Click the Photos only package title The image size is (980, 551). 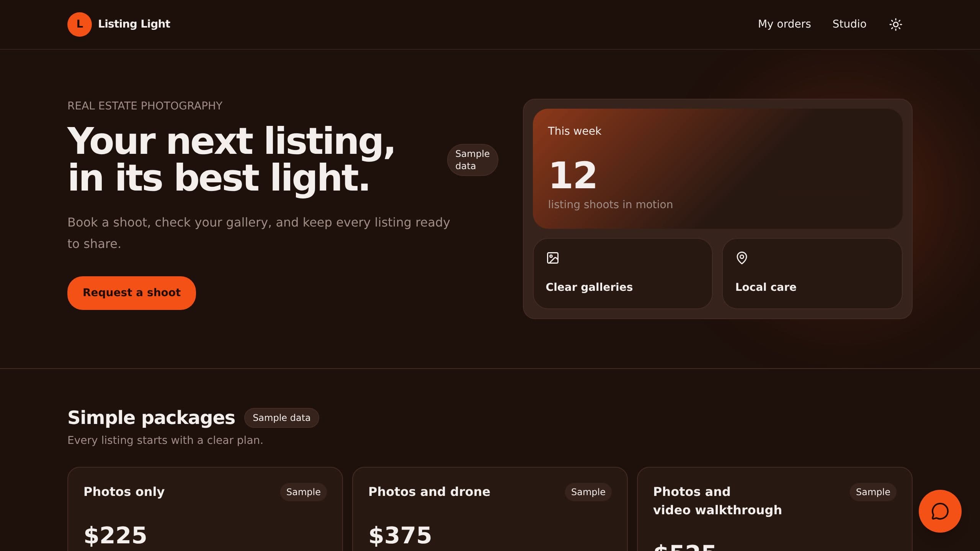[x=124, y=492]
